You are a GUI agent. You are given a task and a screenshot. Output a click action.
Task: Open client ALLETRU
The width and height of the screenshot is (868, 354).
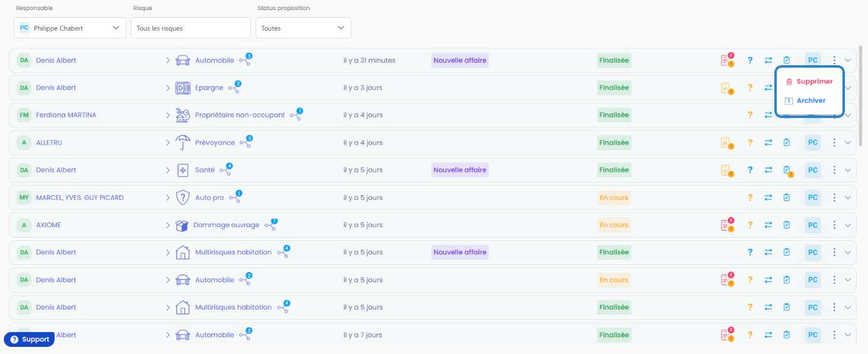point(49,142)
